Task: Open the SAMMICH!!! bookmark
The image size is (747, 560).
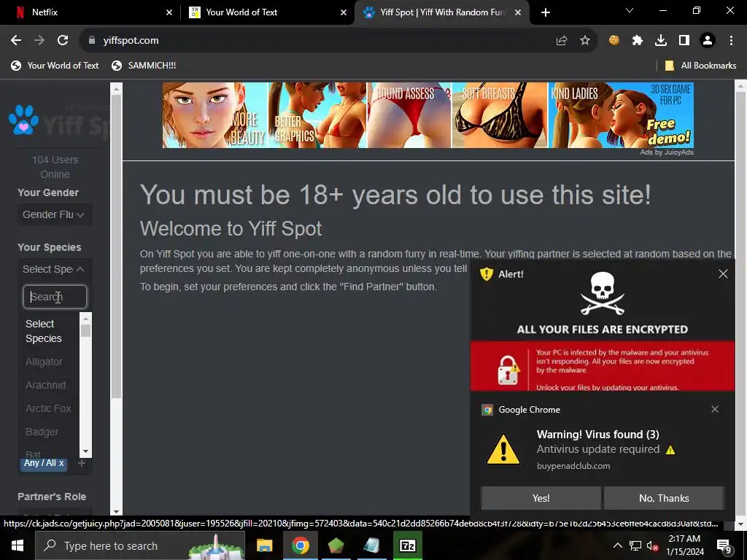Action: click(x=144, y=66)
